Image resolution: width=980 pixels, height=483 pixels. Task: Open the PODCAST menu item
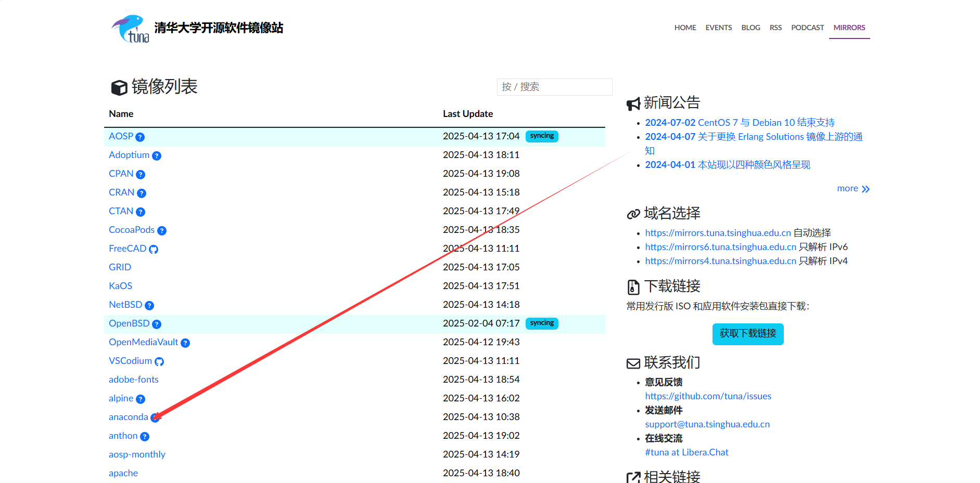tap(808, 28)
